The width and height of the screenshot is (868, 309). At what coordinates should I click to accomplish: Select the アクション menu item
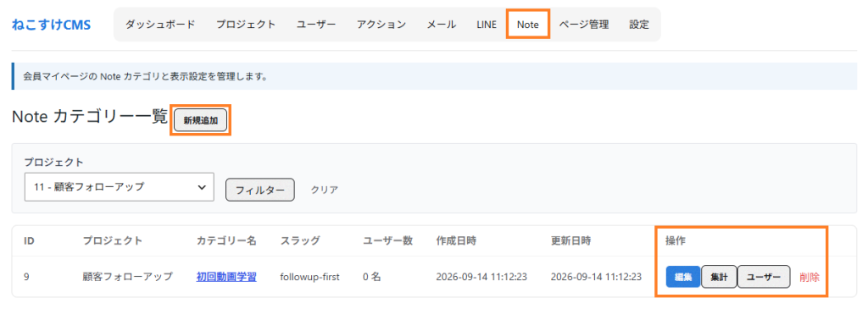pyautogui.click(x=381, y=25)
